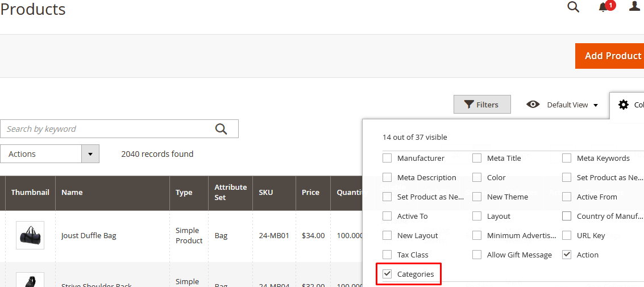
Task: Check the Meta Keywords column checkbox
Action: (x=567, y=158)
